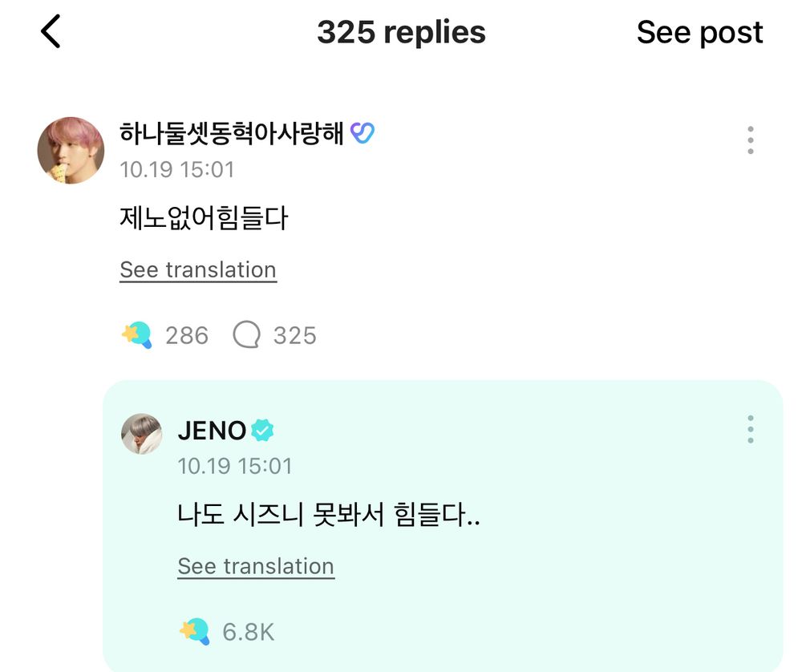Tap the 286 like count
This screenshot has width=802, height=672.
click(187, 335)
